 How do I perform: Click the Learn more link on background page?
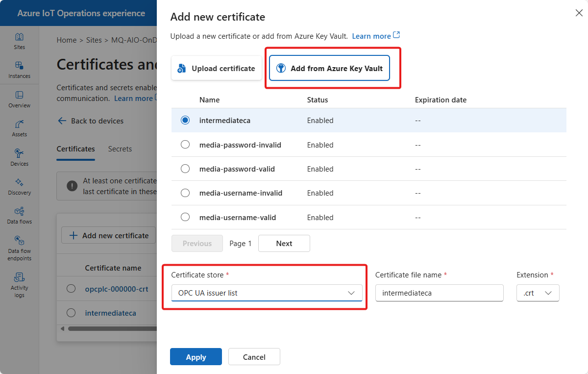(x=133, y=98)
